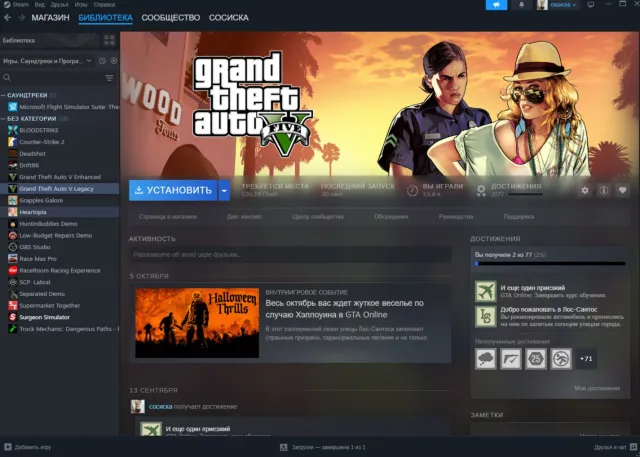Select the БИБЛИОТЕКА tab

point(105,18)
